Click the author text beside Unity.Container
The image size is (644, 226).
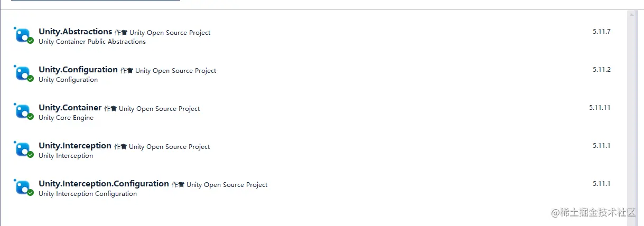(152, 109)
